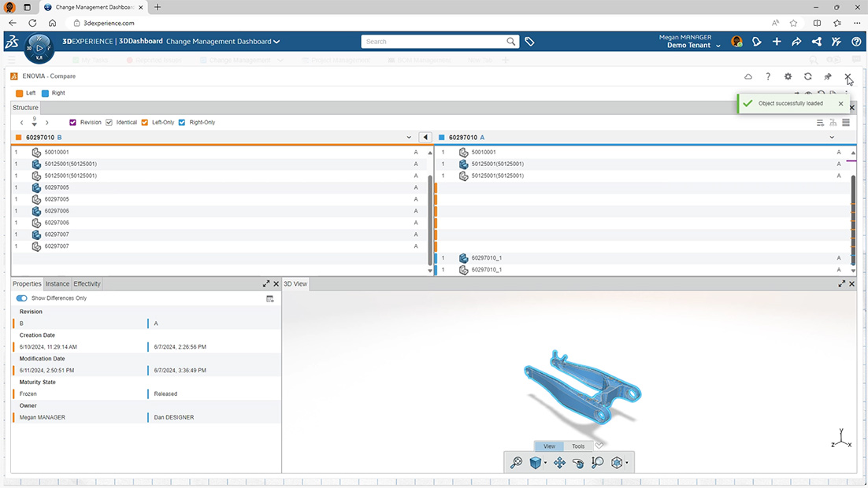
Task: Open the 60297010 B revision dropdown
Action: (409, 136)
